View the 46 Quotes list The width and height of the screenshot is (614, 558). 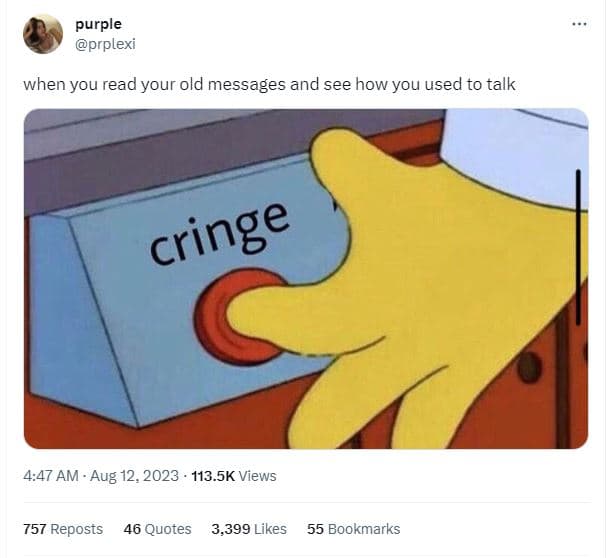point(157,529)
